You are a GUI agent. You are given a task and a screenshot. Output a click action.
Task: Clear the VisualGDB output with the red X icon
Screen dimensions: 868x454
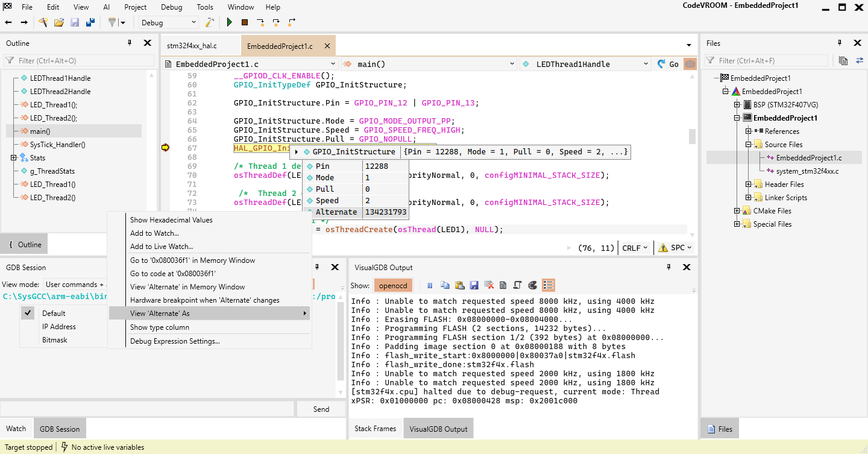489,285
